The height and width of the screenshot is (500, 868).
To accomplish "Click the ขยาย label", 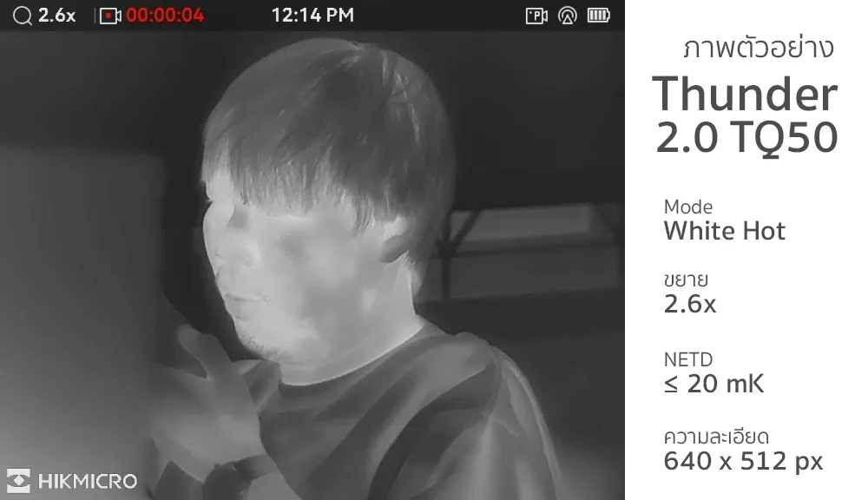I will [686, 280].
